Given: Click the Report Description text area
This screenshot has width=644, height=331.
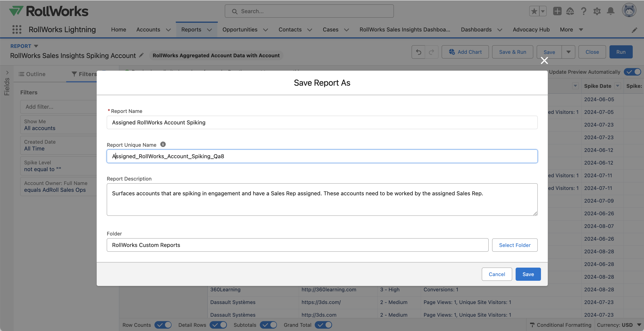Looking at the screenshot, I should coord(322,200).
